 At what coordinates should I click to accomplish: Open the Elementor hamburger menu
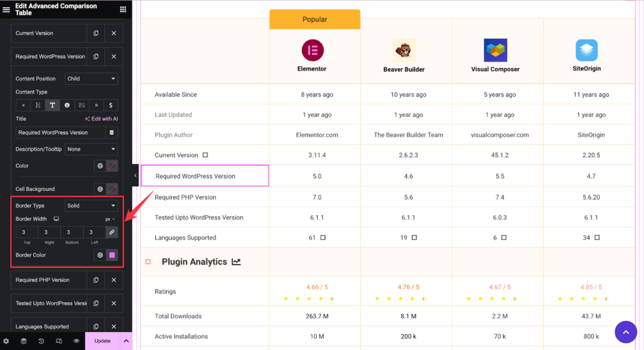point(6,9)
